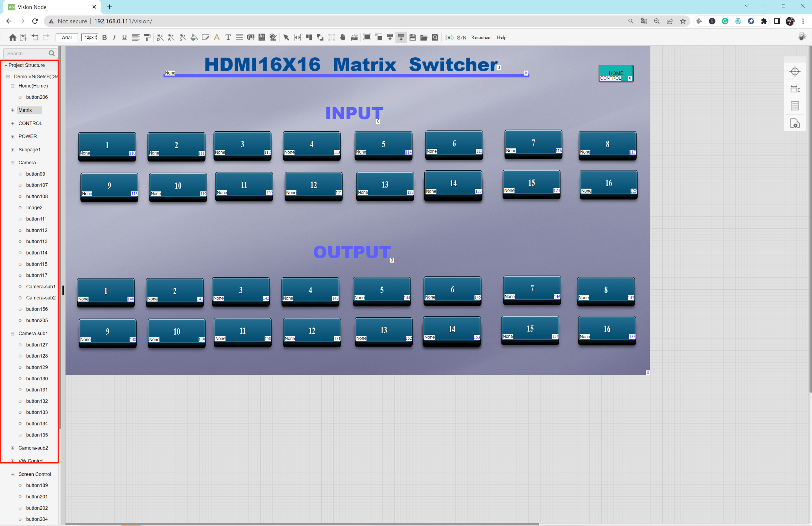Select the yellow font color A icon
Image resolution: width=812 pixels, height=526 pixels.
pos(217,37)
